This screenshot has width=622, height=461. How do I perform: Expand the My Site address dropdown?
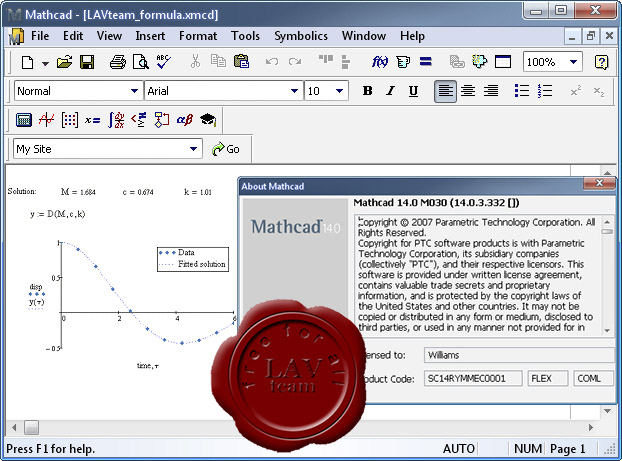(193, 149)
